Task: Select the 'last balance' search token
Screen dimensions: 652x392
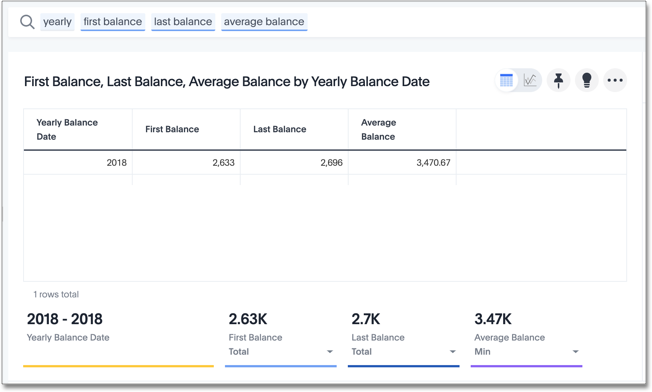Action: pyautogui.click(x=183, y=22)
